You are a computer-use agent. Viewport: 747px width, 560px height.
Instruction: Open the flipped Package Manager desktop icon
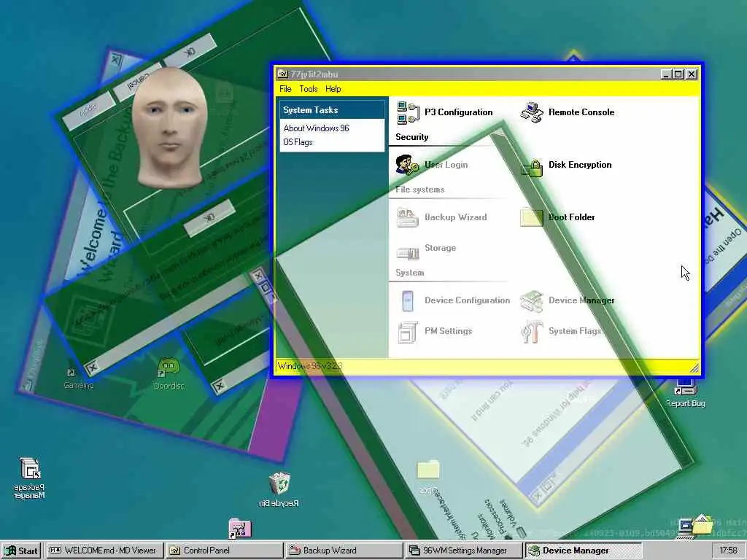coord(30,478)
